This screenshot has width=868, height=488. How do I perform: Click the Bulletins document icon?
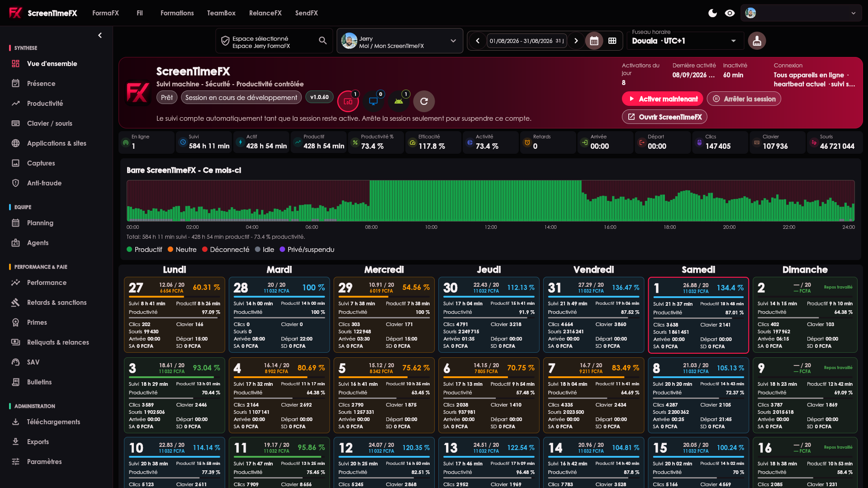(16, 382)
